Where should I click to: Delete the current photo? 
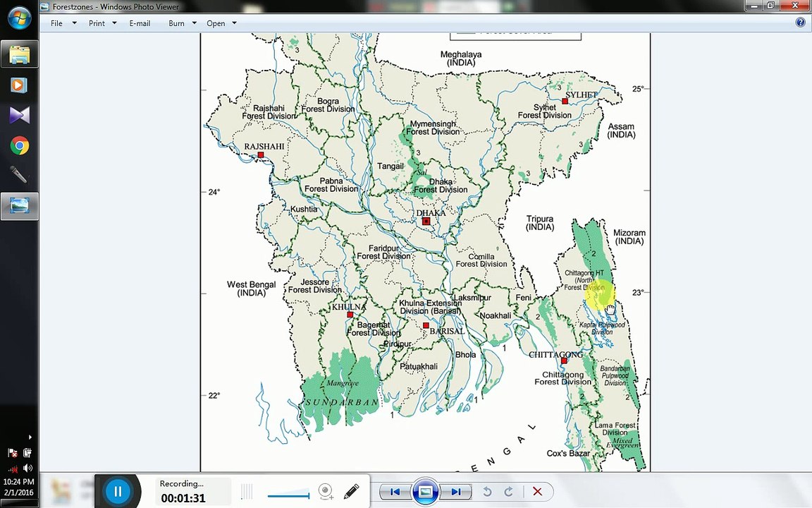[538, 491]
